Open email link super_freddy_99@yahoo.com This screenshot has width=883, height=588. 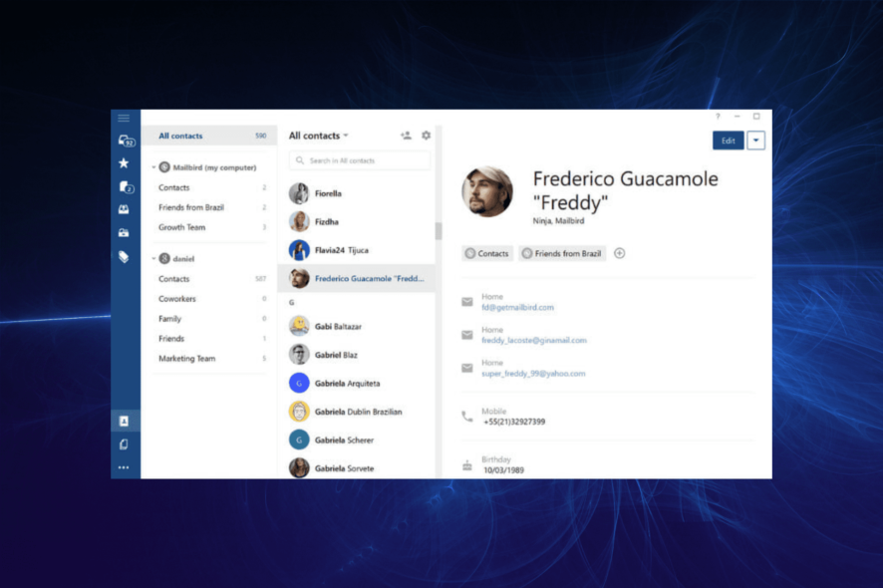[x=533, y=374]
